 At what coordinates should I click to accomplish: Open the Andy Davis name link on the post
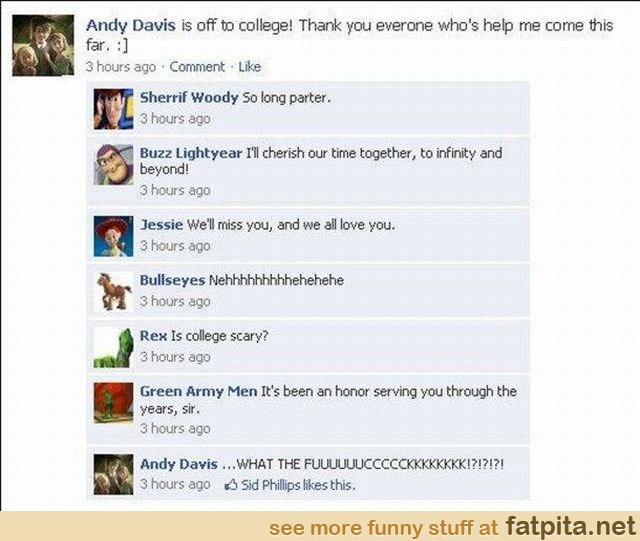pyautogui.click(x=131, y=25)
